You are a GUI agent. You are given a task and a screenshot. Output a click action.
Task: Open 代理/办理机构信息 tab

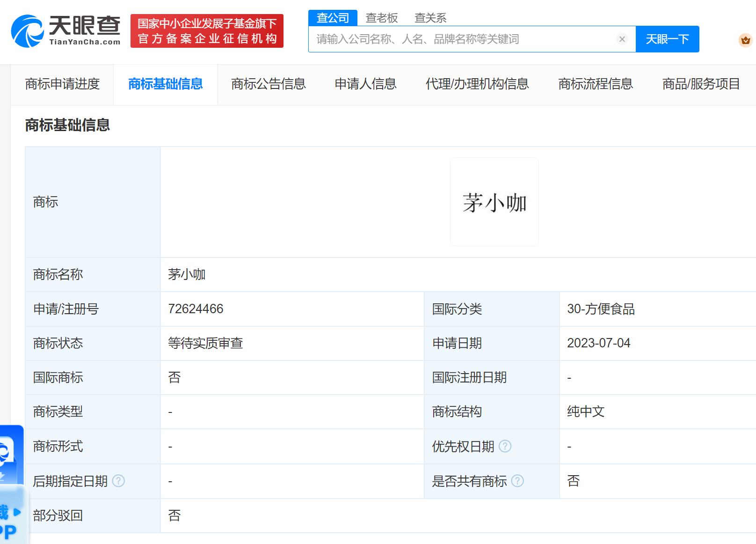[x=477, y=84]
